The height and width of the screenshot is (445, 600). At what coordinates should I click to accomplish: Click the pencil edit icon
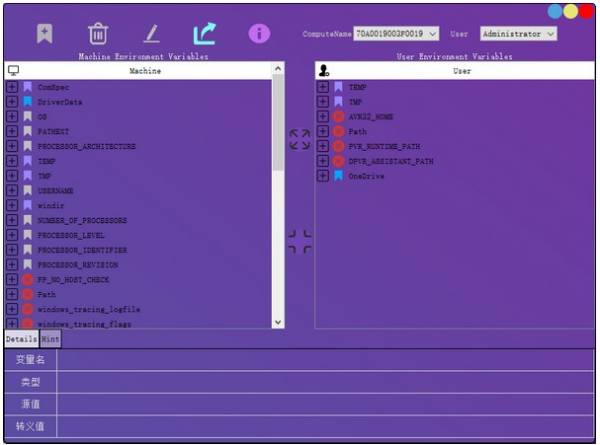click(151, 33)
